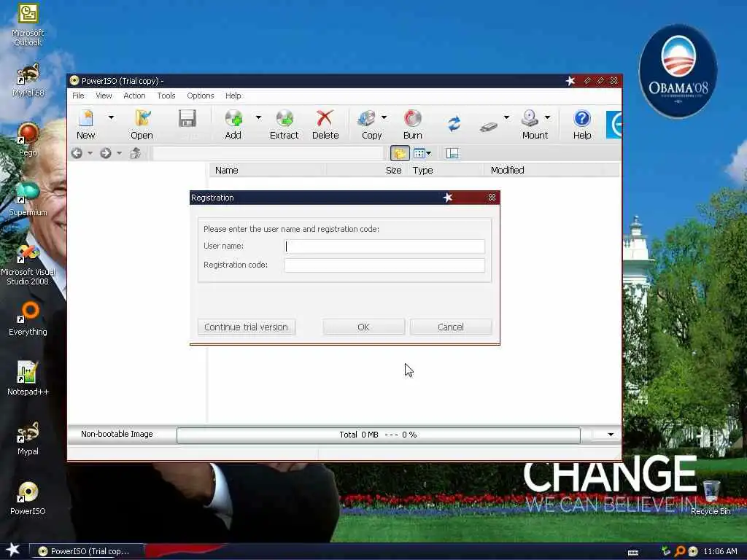Click the path address bar field
This screenshot has height=560, width=747.
click(x=267, y=153)
